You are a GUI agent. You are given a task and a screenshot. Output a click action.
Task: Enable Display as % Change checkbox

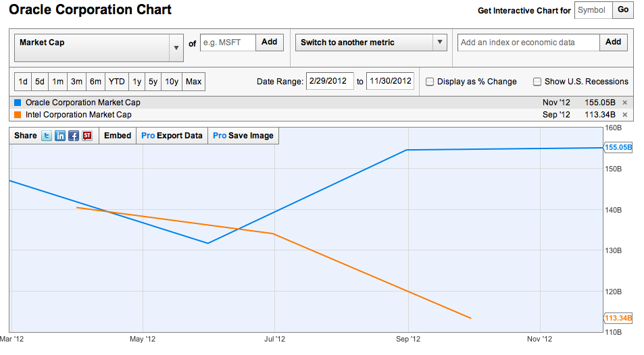tap(430, 82)
